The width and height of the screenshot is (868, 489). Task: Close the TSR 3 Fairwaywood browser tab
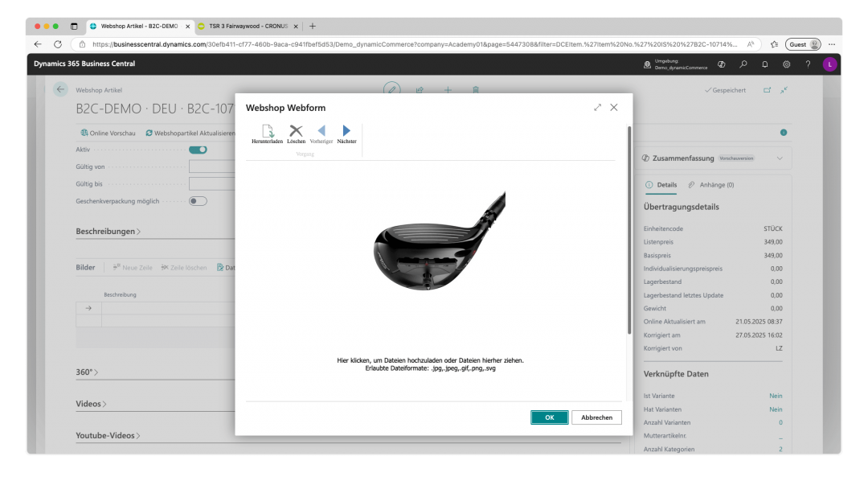coord(296,26)
